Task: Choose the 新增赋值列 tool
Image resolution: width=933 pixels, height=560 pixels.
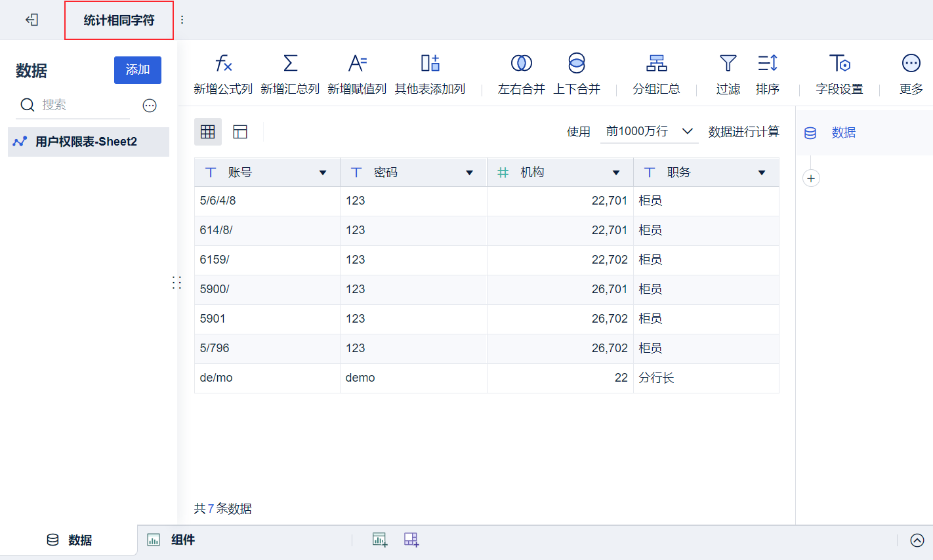Action: point(357,74)
